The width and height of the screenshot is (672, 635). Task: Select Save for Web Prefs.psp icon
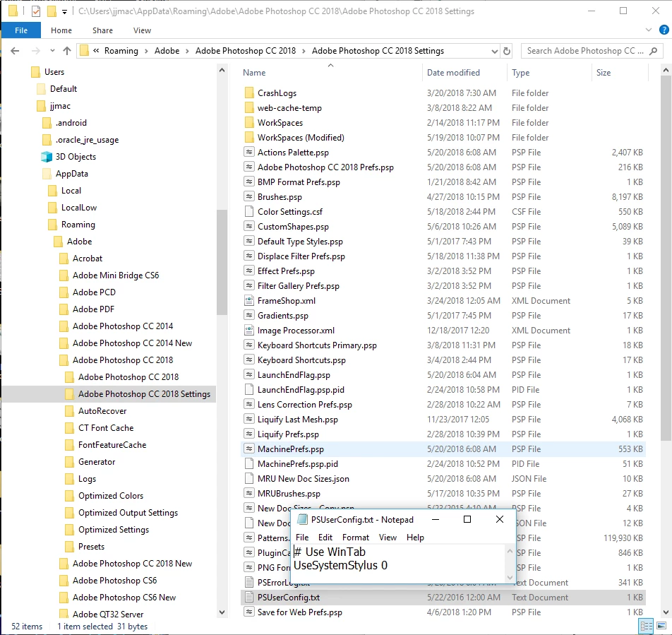click(249, 612)
